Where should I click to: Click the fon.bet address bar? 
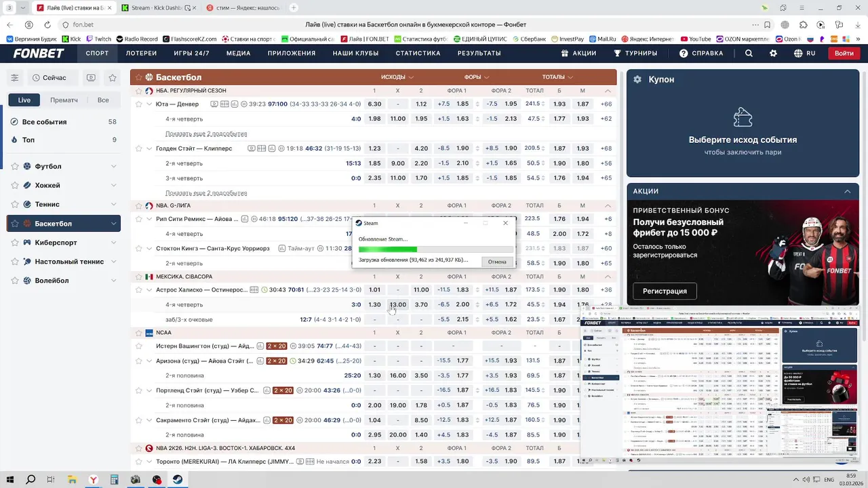[407, 25]
